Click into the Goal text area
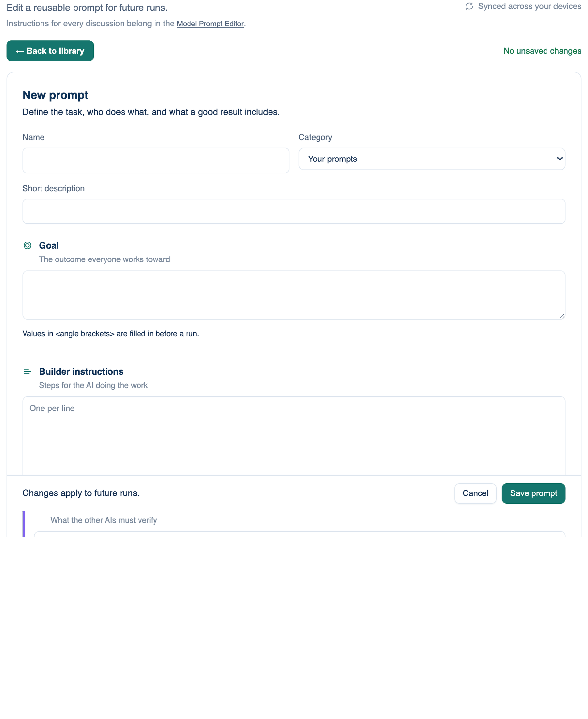Viewport: 588px width, 719px height. tap(294, 295)
